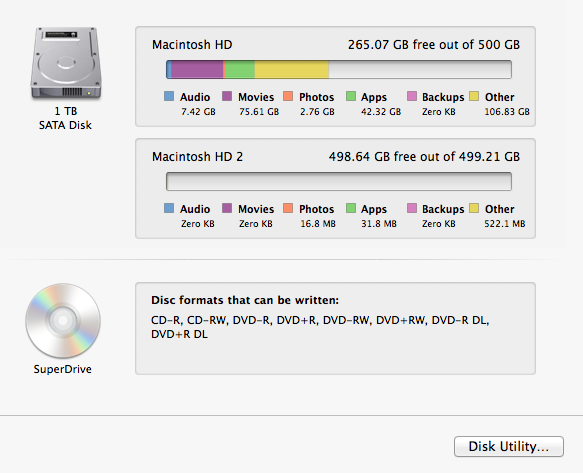Click the "7.42 GB" Audio value

pyautogui.click(x=198, y=112)
